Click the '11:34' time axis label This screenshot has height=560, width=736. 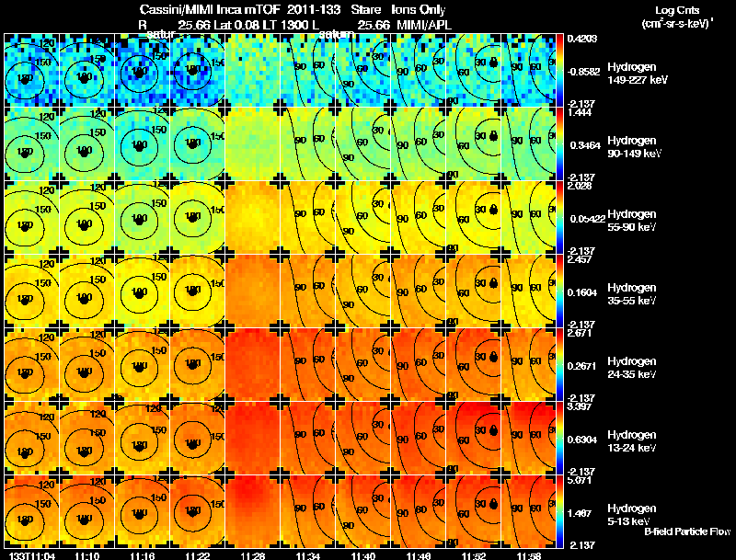tap(308, 555)
